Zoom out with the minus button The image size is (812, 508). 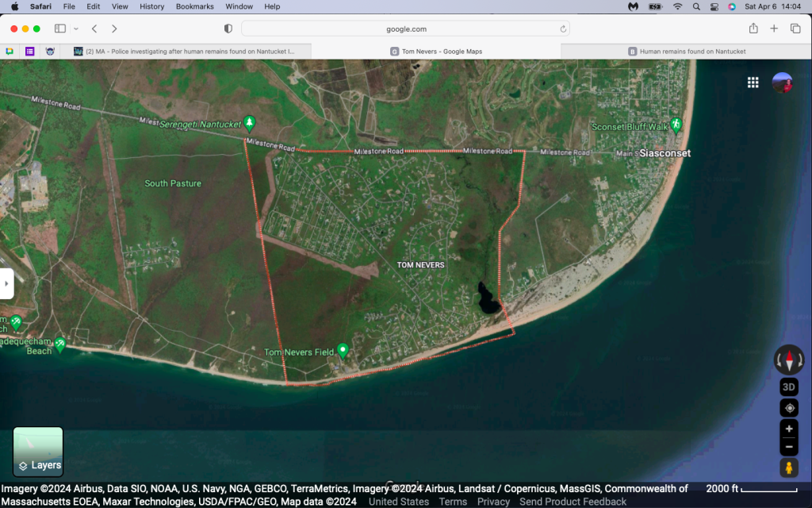point(789,447)
